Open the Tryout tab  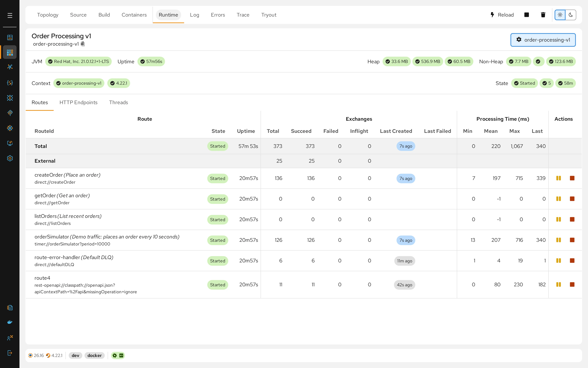tap(269, 15)
